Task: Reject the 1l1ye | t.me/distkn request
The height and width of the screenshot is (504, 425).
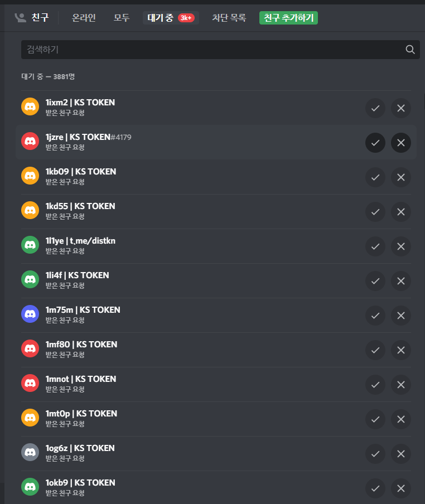Action: [400, 246]
